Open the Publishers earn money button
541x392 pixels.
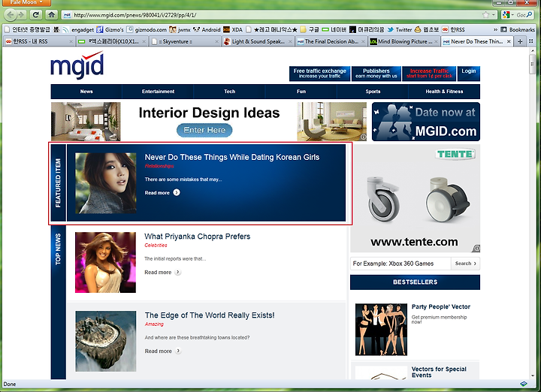click(x=376, y=73)
